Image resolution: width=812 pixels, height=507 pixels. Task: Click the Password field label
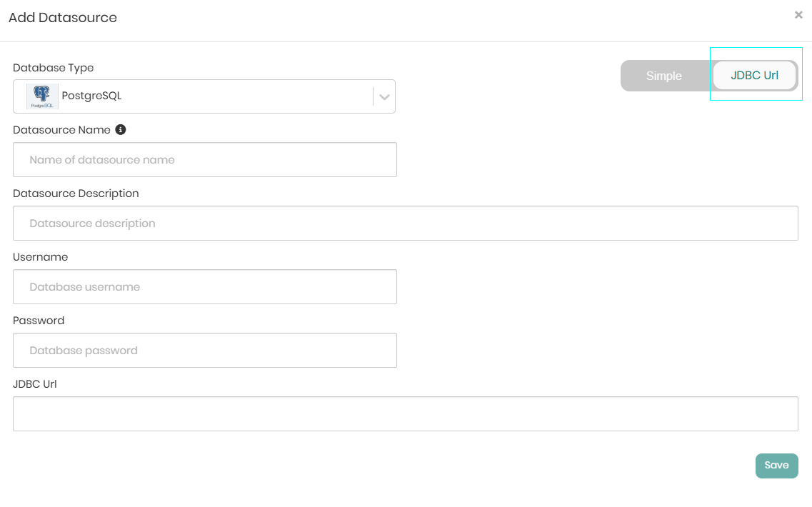pyautogui.click(x=39, y=321)
